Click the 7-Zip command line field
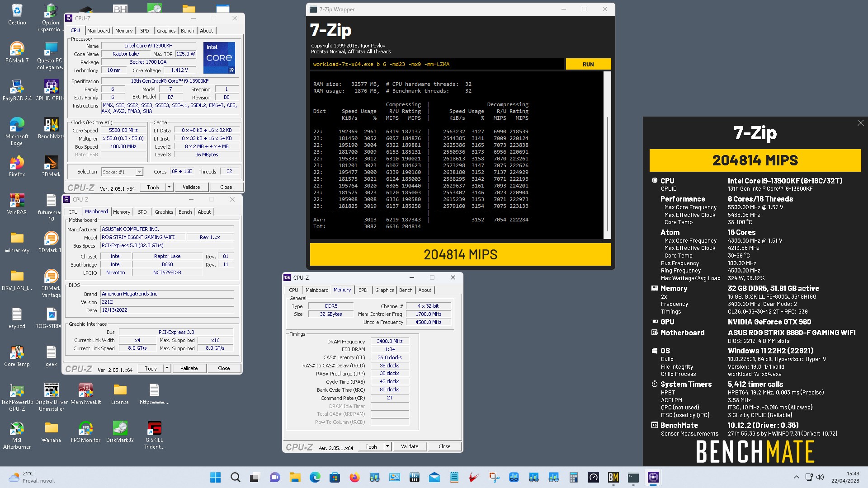The width and height of the screenshot is (868, 488). tap(437, 64)
